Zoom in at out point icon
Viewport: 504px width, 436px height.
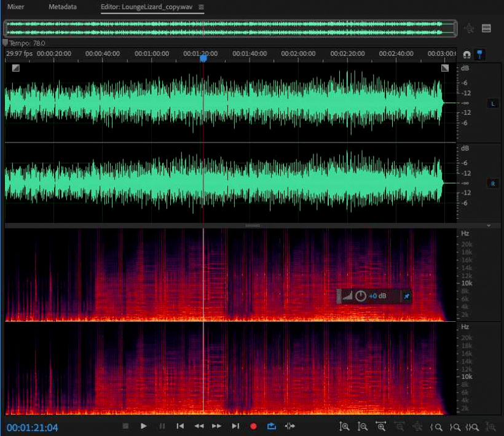coord(454,427)
